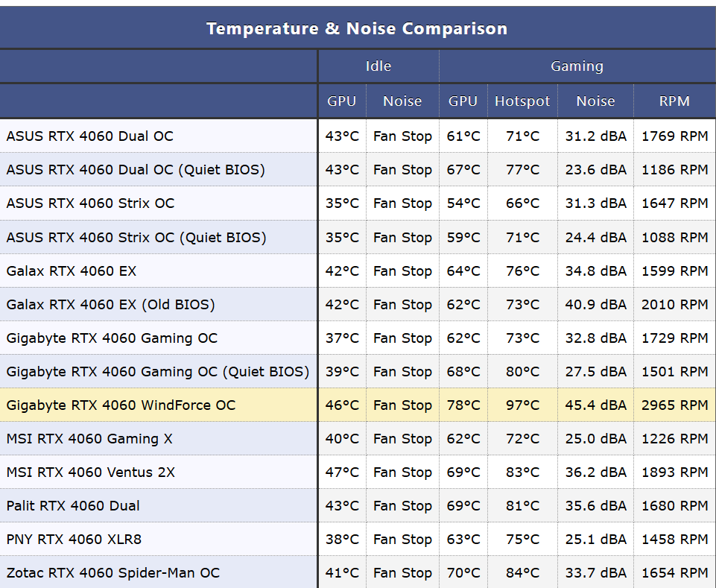
Task: Click the 2965 RPM cell
Action: (x=674, y=405)
